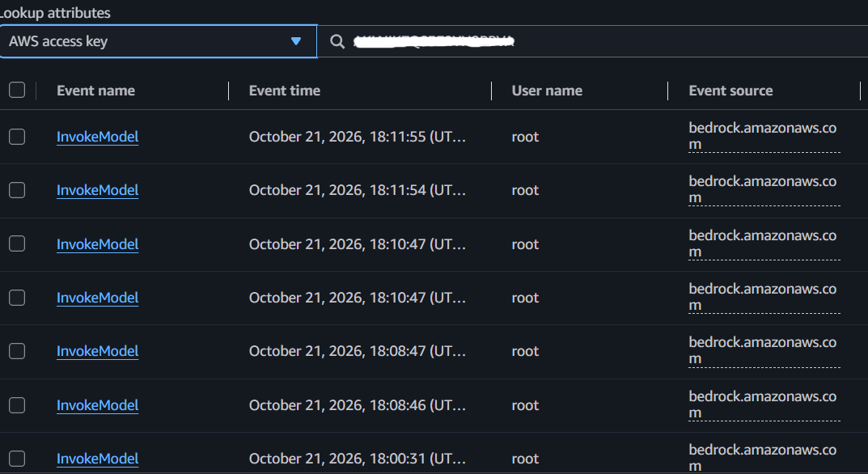Click the Event name column header
868x474 pixels.
point(95,91)
